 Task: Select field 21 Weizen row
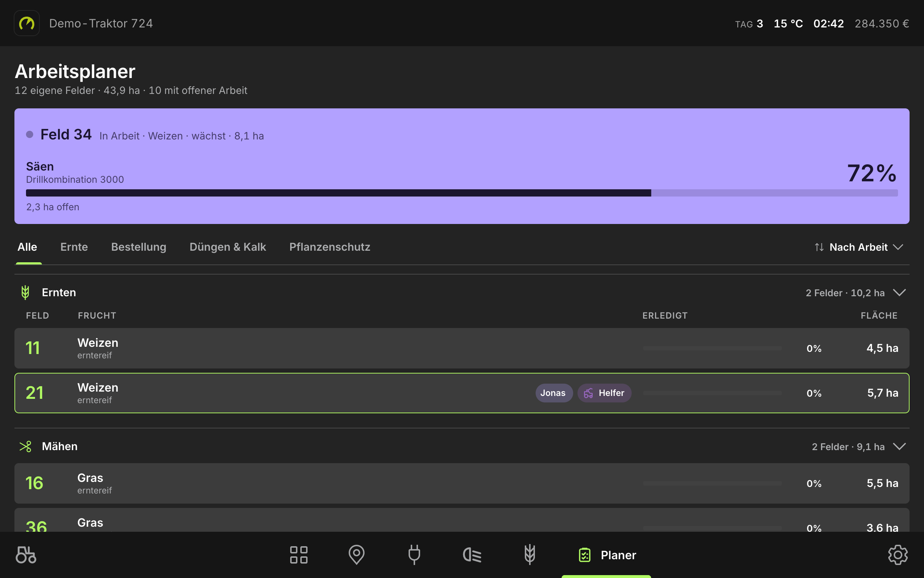click(x=462, y=393)
